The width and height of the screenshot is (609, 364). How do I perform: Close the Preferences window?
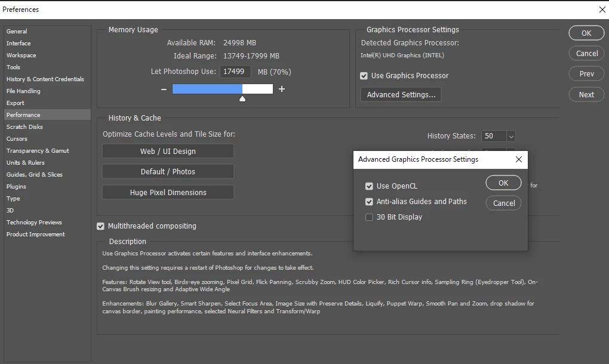[x=602, y=10]
